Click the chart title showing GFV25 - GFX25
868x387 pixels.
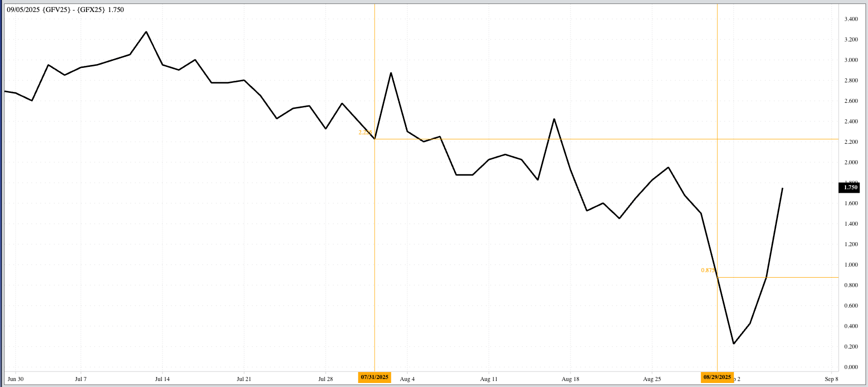(65, 9)
